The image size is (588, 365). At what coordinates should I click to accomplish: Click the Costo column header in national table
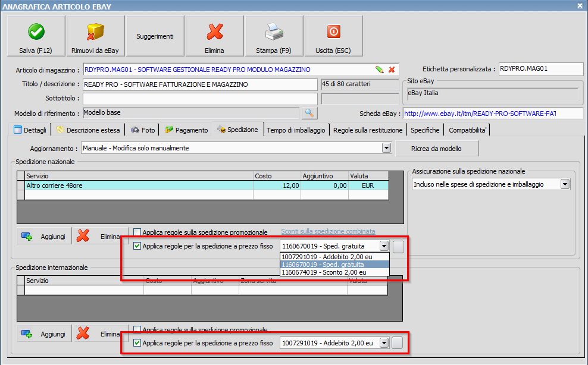277,176
